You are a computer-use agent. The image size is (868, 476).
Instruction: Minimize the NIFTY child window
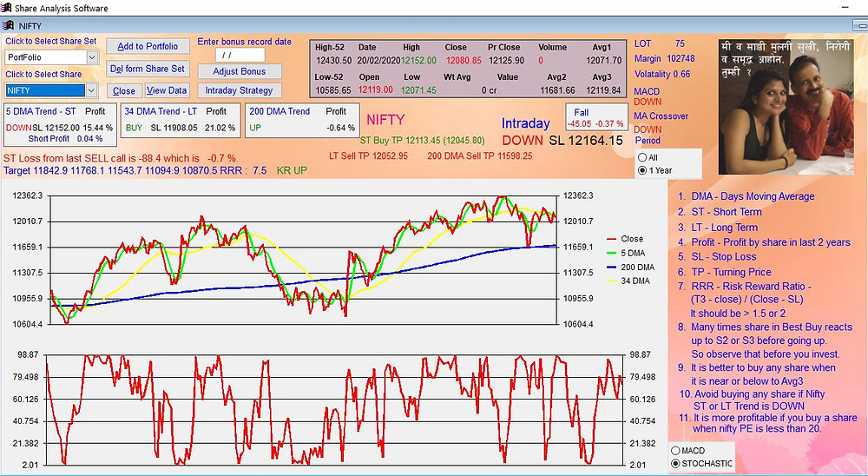tap(861, 25)
